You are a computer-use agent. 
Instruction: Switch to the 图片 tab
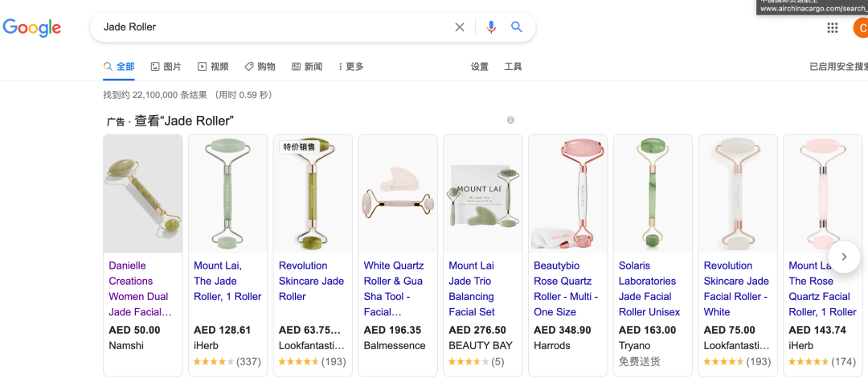(166, 67)
